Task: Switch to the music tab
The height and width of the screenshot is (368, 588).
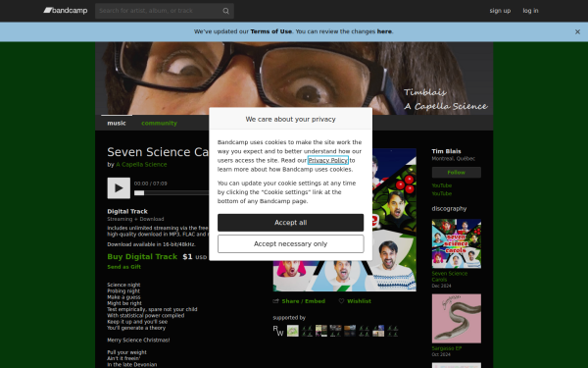Action: [117, 123]
